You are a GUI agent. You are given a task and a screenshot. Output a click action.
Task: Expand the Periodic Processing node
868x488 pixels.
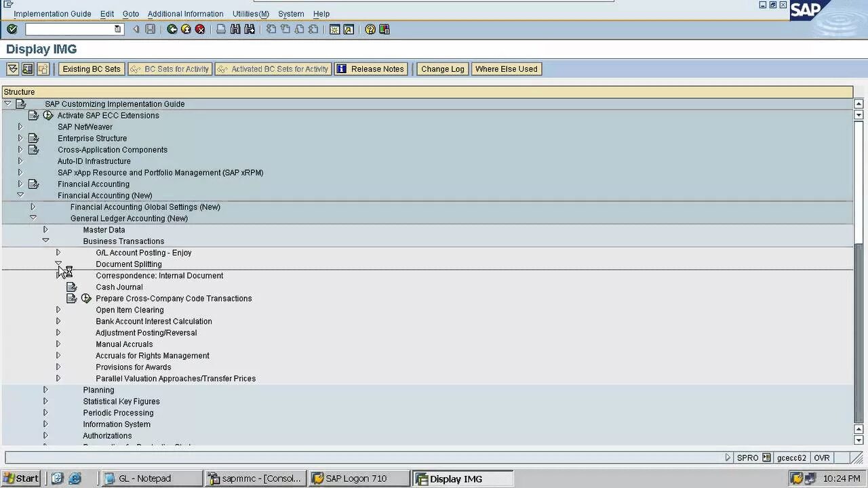(45, 413)
